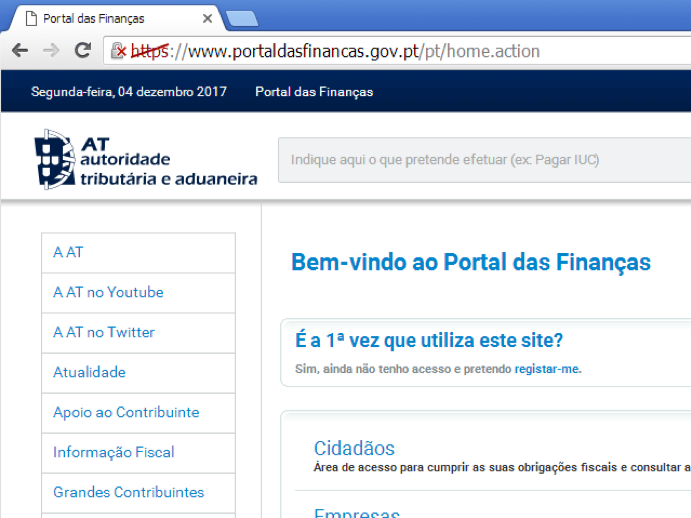Open 'A AT no Youtube' sidebar item
This screenshot has height=518, width=691.
138,293
